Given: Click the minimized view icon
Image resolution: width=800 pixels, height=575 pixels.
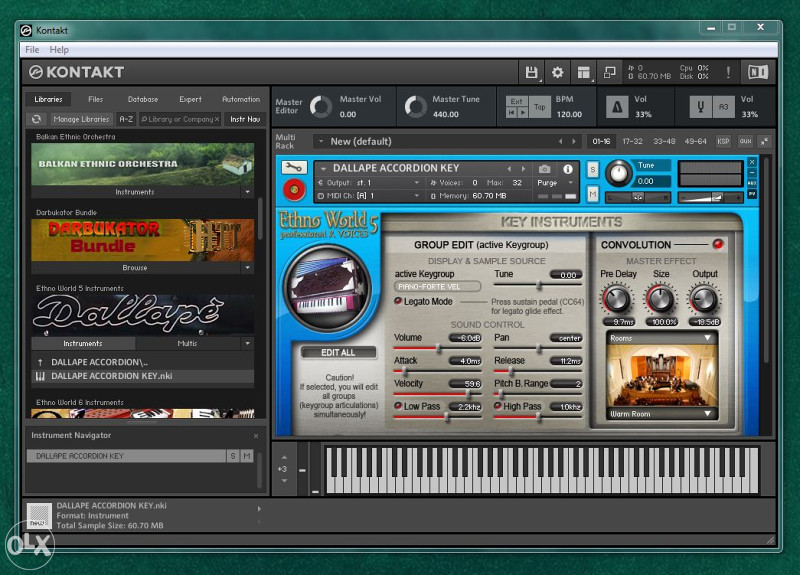Looking at the screenshot, I should (x=609, y=72).
